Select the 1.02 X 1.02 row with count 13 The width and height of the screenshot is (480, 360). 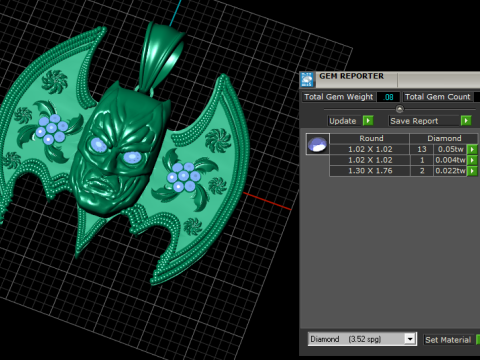404,149
